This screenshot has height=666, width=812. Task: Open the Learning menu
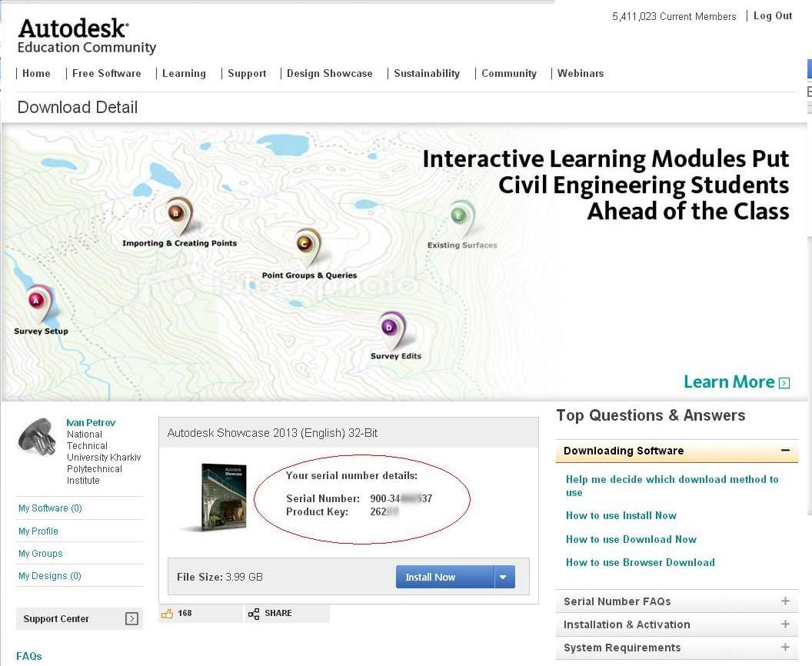[x=184, y=74]
